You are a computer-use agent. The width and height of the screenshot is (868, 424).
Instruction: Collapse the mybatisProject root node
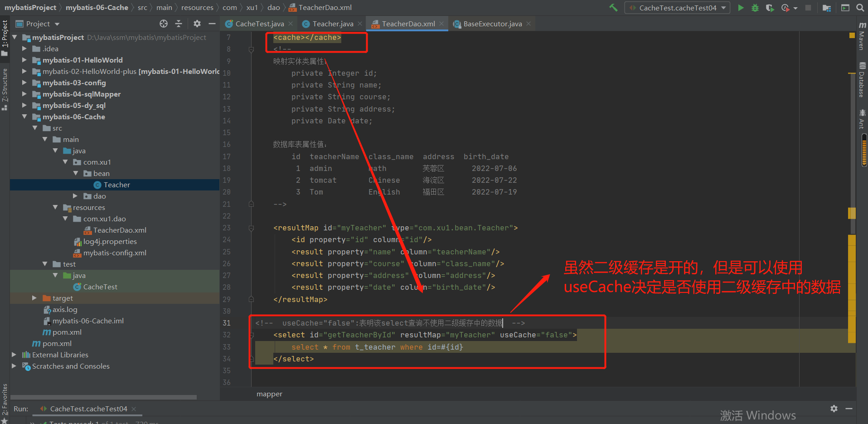15,37
